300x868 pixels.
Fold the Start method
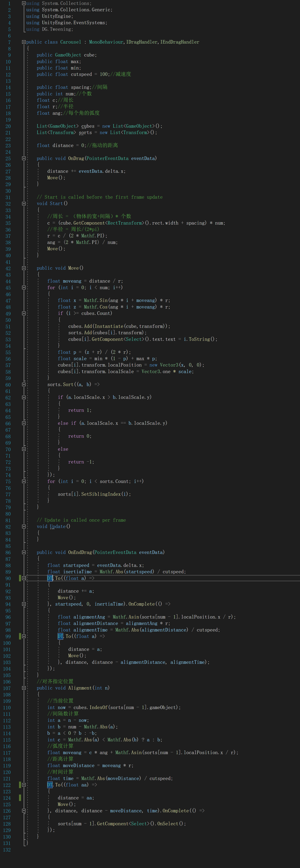coord(24,204)
